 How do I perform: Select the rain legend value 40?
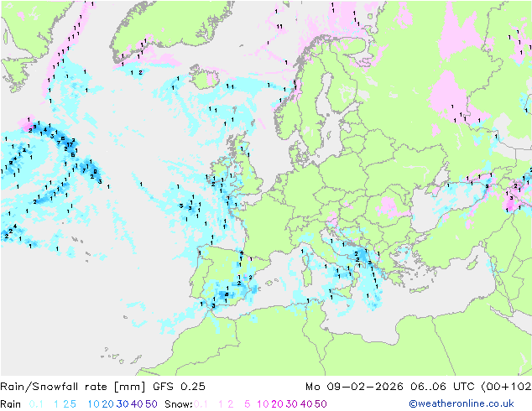pyautogui.click(x=137, y=404)
